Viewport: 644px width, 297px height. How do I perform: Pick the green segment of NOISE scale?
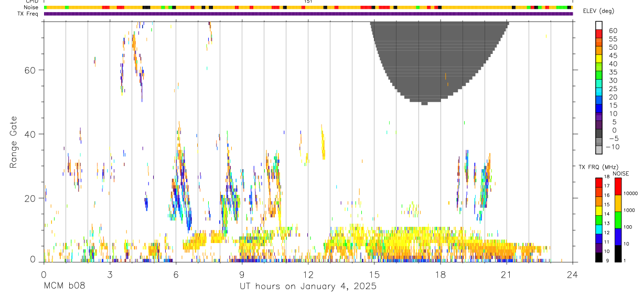tap(618, 220)
